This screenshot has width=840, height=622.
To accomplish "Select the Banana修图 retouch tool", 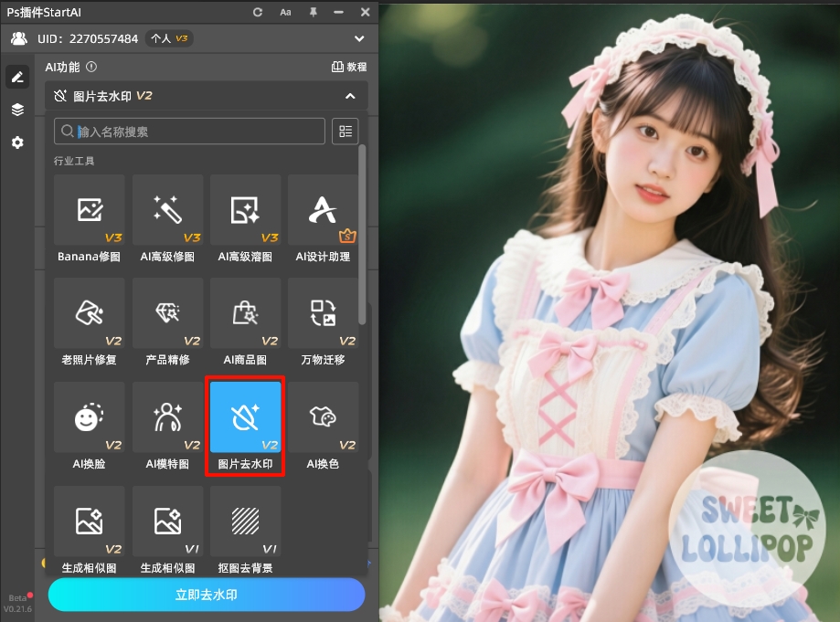I will 89,219.
